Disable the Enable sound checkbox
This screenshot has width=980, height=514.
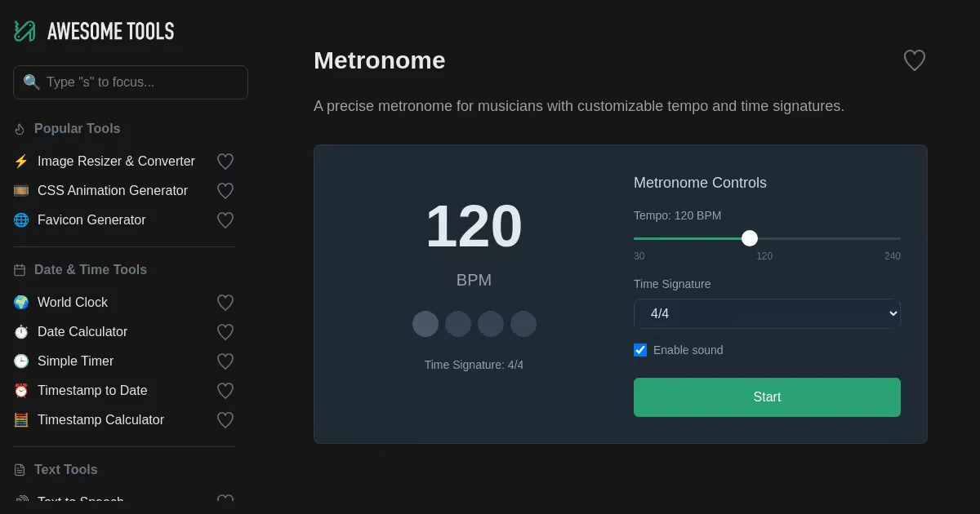[x=640, y=350]
